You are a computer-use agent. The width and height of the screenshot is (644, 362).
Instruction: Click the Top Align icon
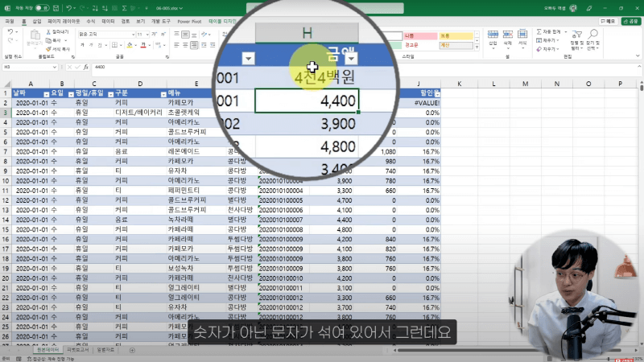[x=176, y=35]
